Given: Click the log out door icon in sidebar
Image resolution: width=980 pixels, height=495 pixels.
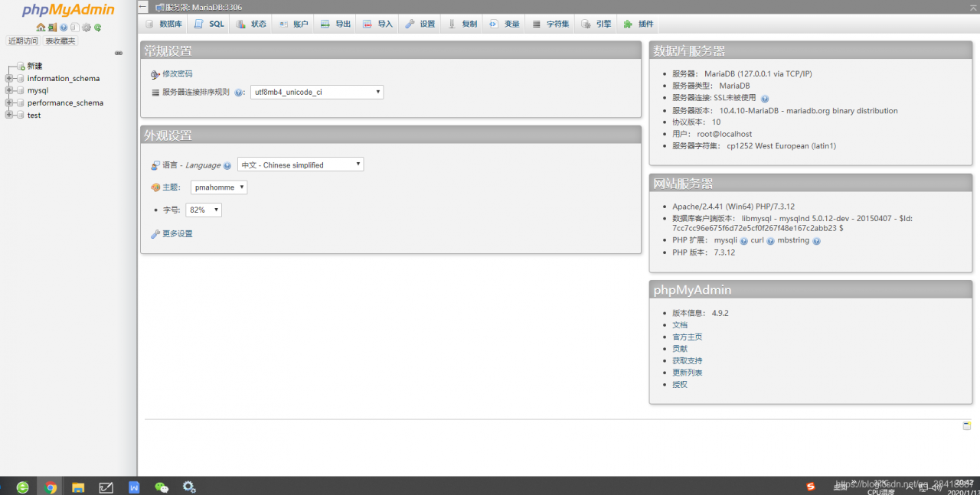Looking at the screenshot, I should 52,28.
